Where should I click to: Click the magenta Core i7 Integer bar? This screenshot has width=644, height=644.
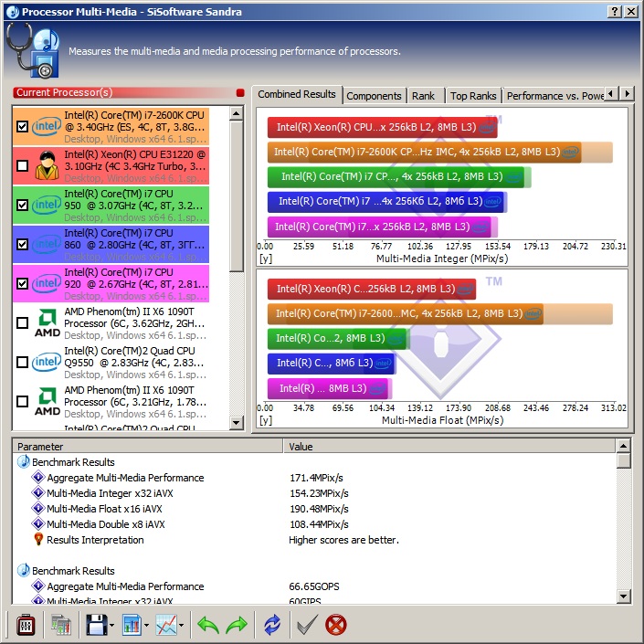tap(379, 227)
